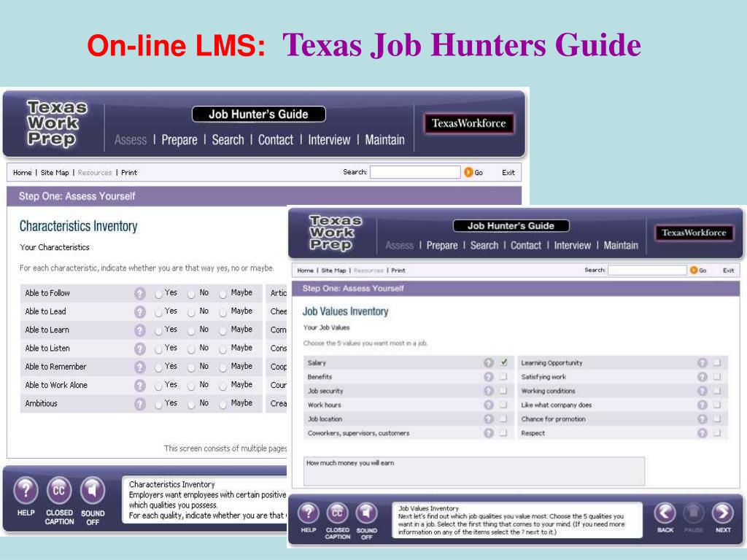This screenshot has width=747, height=560.
Task: Open info icon for Able to Lead
Action: pos(139,312)
